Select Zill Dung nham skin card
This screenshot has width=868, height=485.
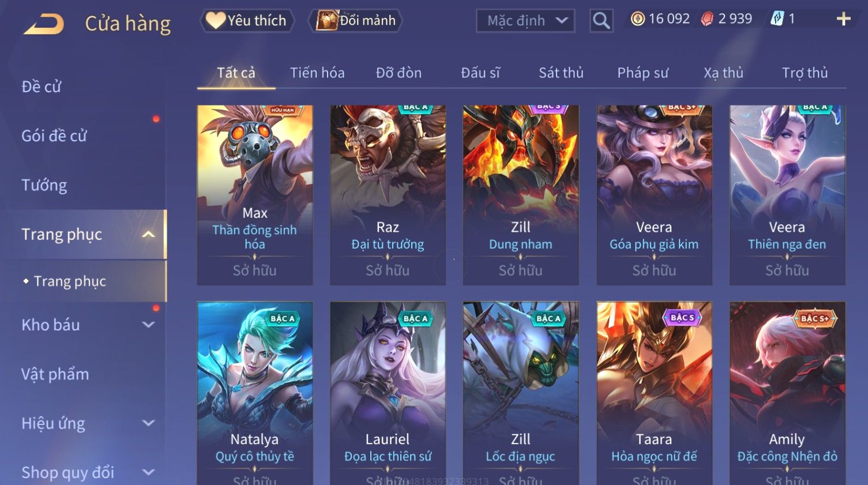coord(520,195)
